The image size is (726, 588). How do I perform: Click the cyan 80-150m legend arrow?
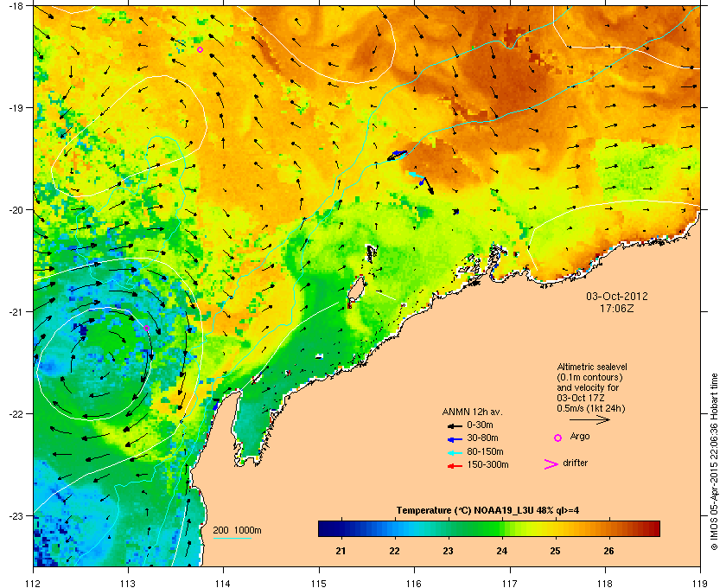tap(455, 452)
